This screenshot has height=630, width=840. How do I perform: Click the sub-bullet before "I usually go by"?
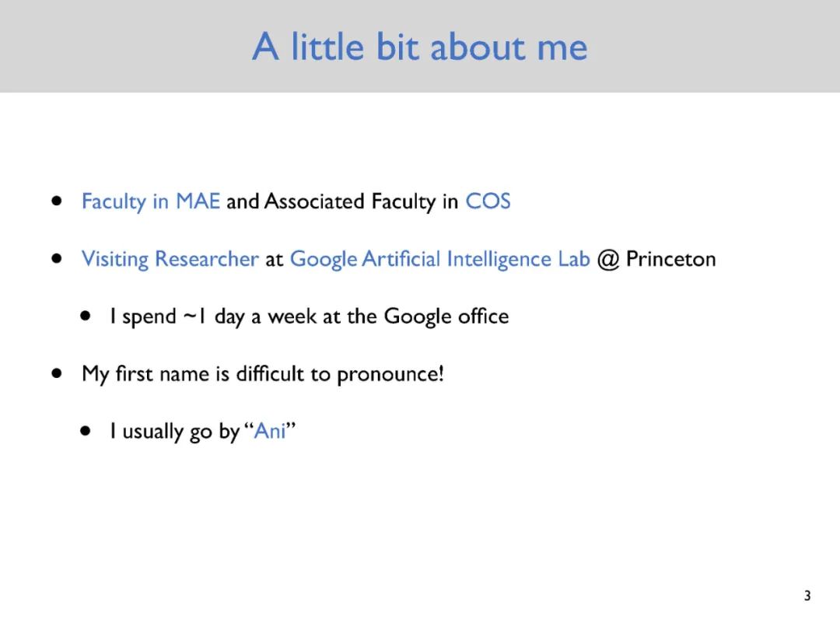tap(86, 431)
